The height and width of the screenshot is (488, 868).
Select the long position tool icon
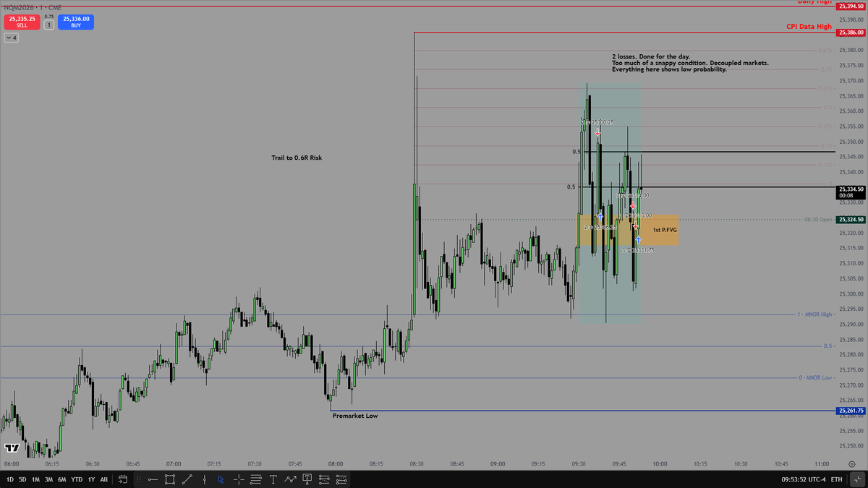(324, 479)
